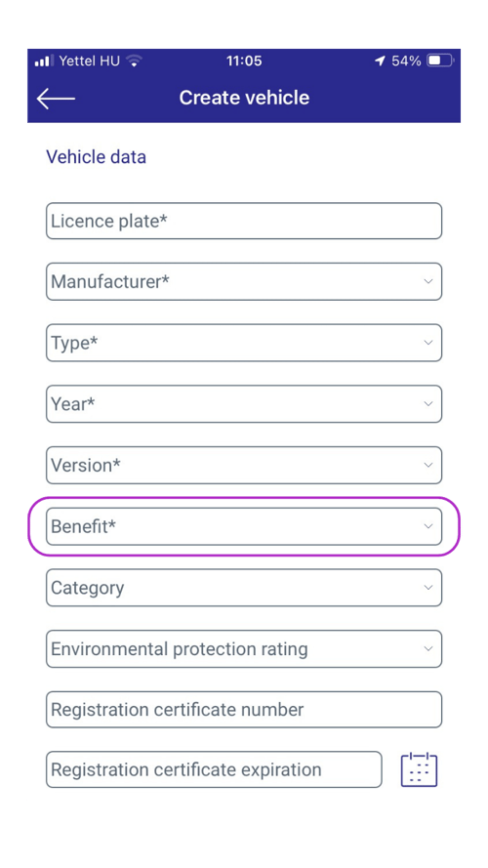Tap the location arrow status icon

380,61
